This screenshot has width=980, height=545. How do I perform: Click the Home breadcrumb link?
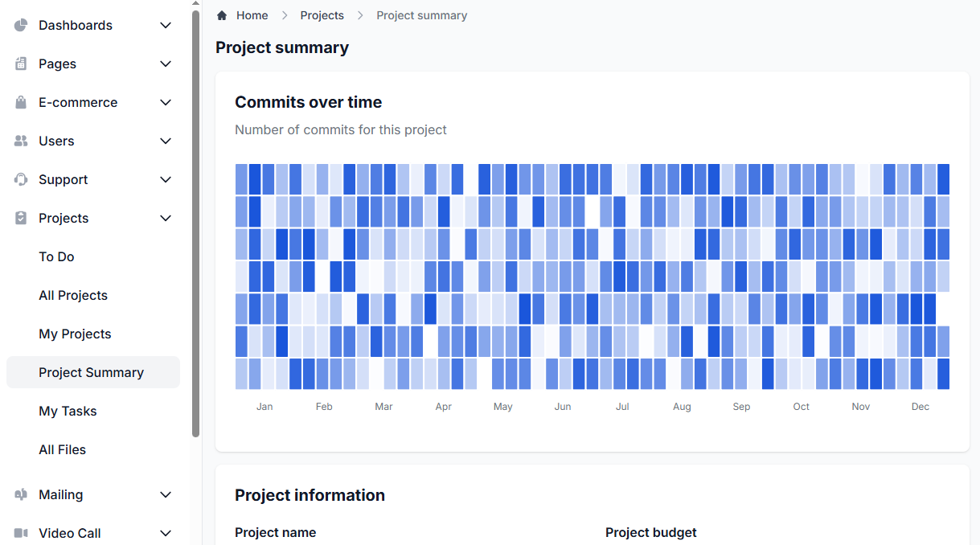click(252, 15)
